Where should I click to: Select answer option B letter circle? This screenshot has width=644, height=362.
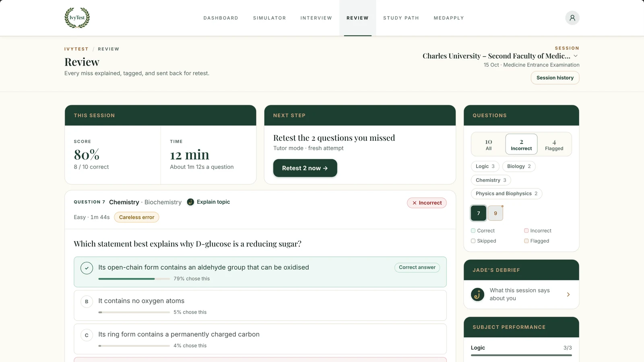pos(87,302)
